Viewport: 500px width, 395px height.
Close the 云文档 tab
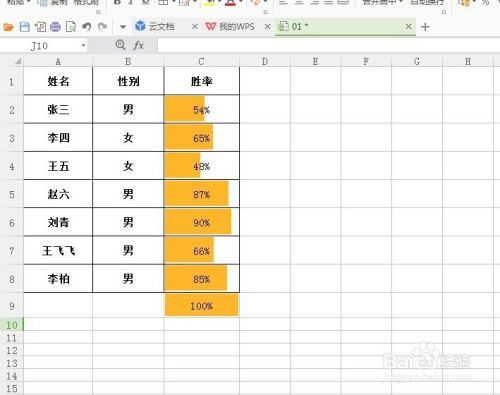195,27
